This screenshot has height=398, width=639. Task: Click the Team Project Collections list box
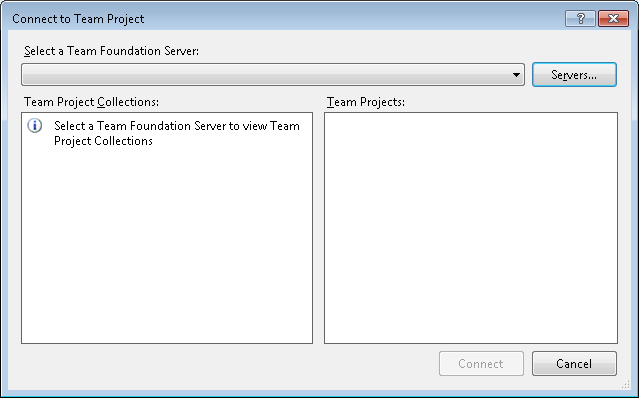click(x=167, y=228)
